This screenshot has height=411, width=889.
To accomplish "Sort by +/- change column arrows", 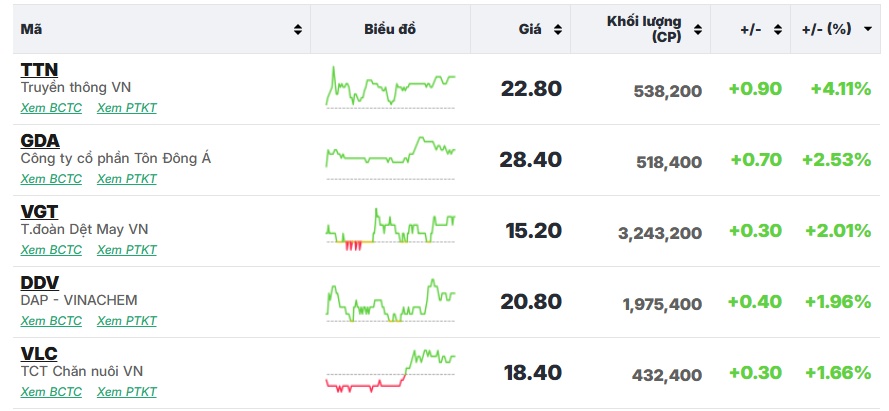I will (x=776, y=30).
